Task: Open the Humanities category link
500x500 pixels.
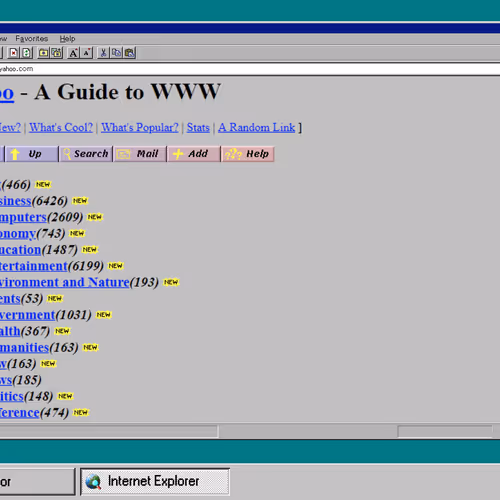Action: (25, 348)
